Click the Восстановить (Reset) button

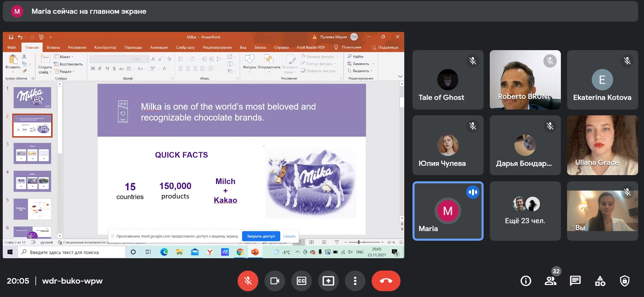point(68,64)
